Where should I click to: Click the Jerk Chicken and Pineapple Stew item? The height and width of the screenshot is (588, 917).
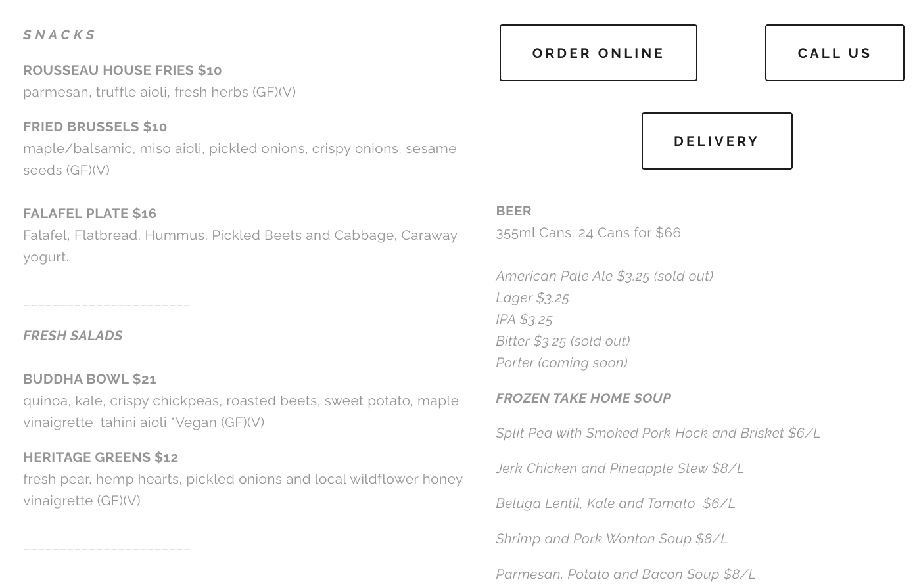tap(619, 468)
